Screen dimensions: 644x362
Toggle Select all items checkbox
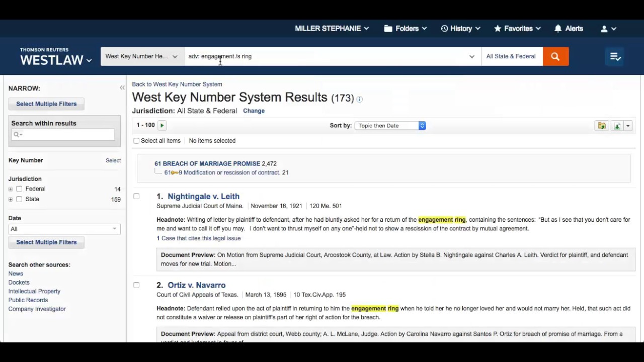tap(136, 141)
